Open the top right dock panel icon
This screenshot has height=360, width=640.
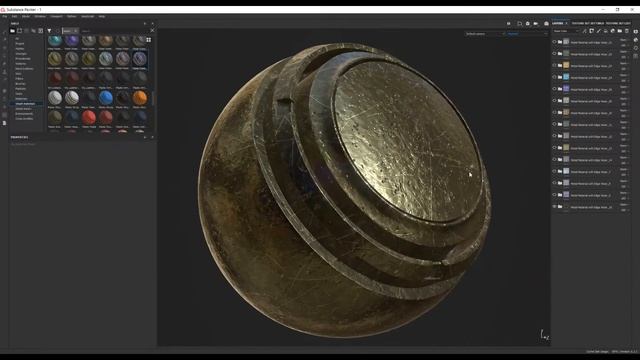tap(636, 31)
